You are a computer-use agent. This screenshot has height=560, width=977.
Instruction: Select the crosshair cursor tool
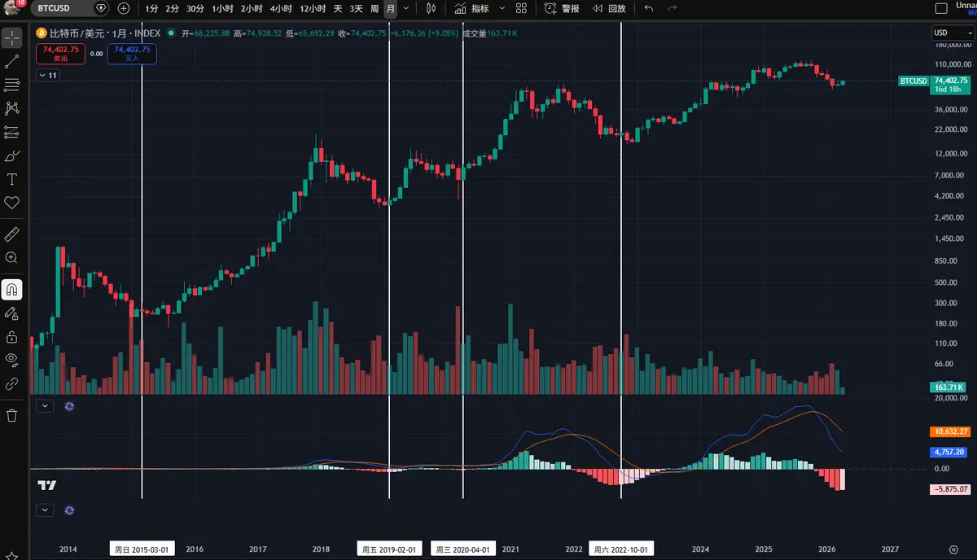pyautogui.click(x=12, y=37)
